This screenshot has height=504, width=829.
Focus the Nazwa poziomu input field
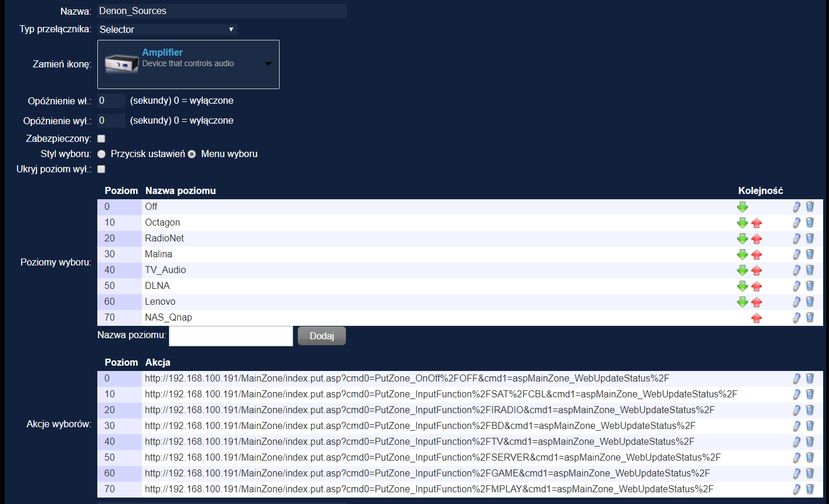231,336
